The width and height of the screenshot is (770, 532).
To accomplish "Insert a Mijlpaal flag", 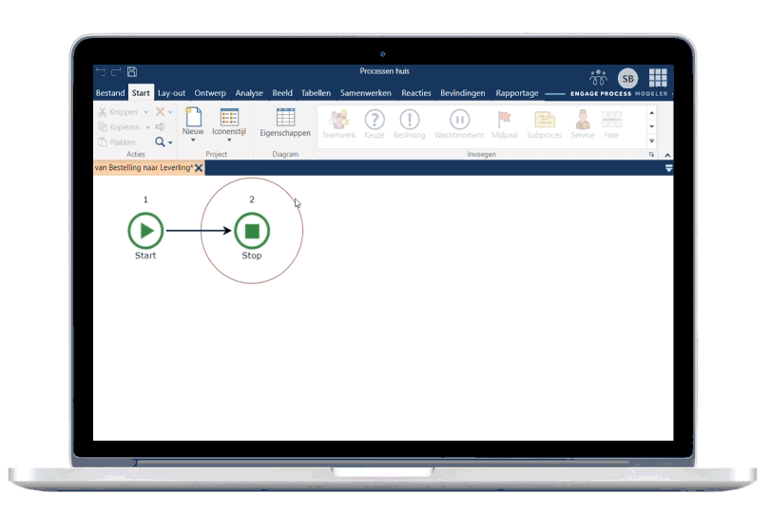I will [x=505, y=123].
